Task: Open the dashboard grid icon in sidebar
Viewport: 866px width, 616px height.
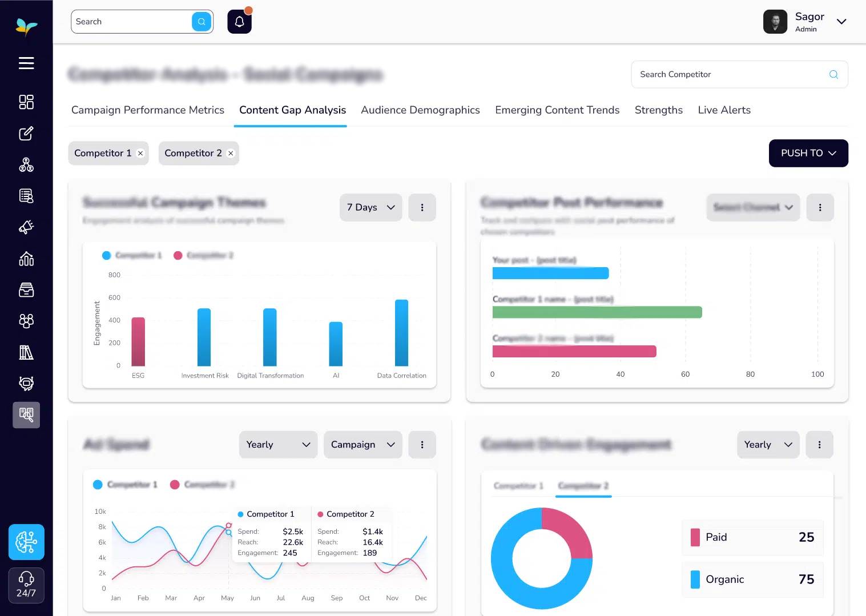Action: pyautogui.click(x=26, y=102)
